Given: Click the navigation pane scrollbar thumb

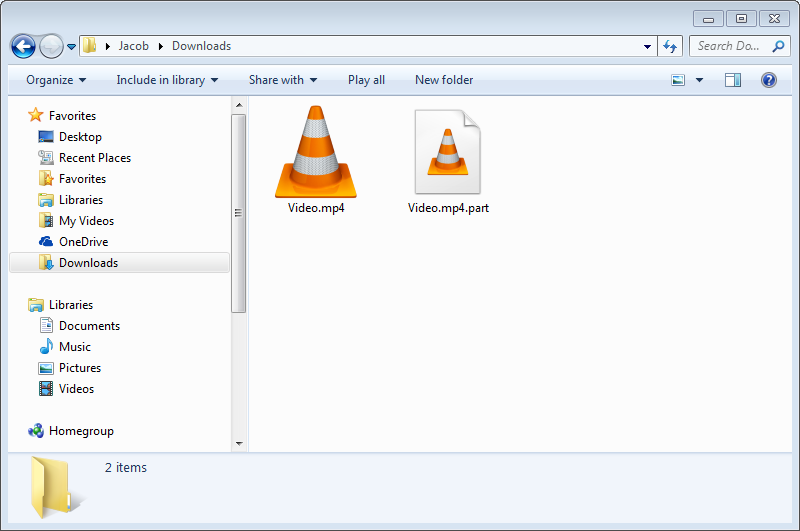Looking at the screenshot, I should coord(238,213).
